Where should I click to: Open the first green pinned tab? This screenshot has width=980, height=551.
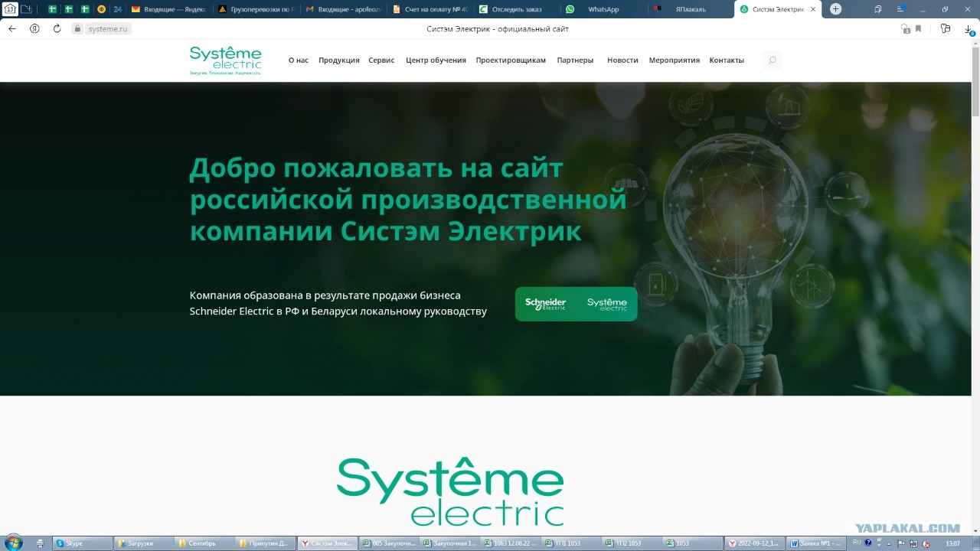click(52, 9)
